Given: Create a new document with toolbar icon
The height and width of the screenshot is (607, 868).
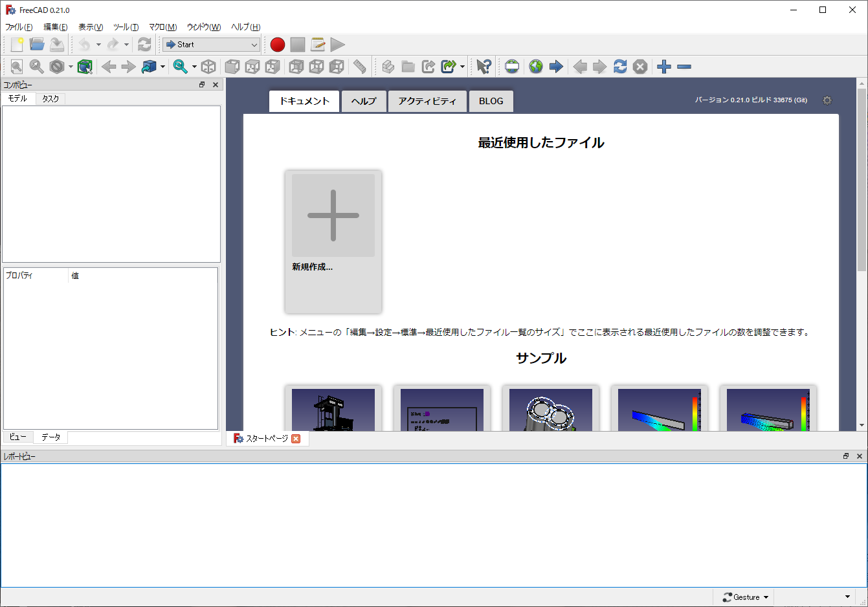Looking at the screenshot, I should pos(17,45).
